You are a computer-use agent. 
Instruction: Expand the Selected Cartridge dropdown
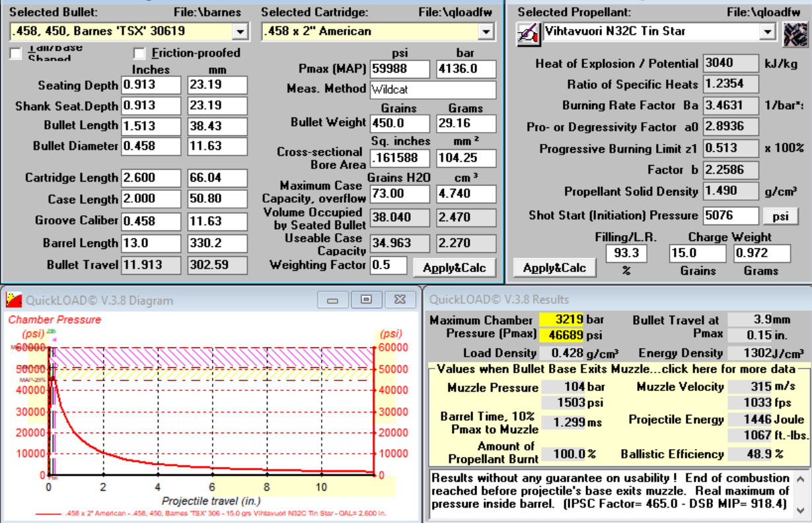pos(486,31)
